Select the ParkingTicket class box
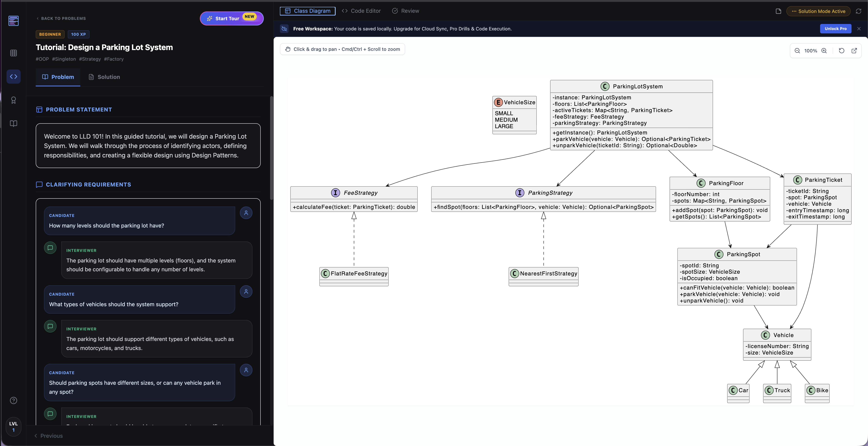The height and width of the screenshot is (446, 868). point(818,199)
